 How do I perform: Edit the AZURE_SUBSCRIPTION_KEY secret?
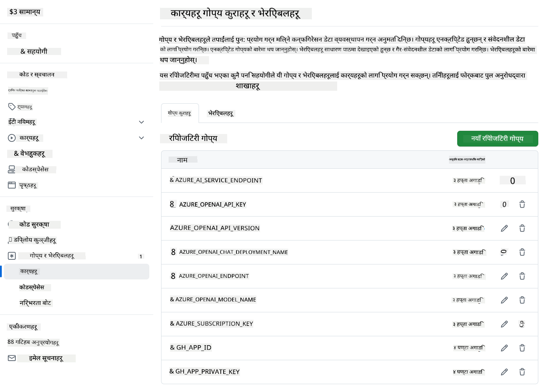point(504,324)
